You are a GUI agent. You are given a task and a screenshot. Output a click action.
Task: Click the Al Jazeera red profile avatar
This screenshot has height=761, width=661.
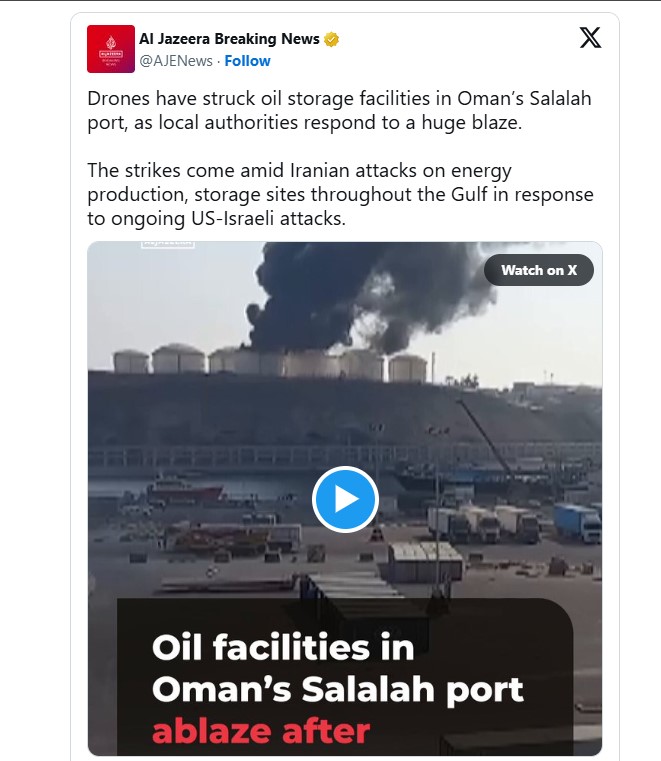(x=111, y=49)
